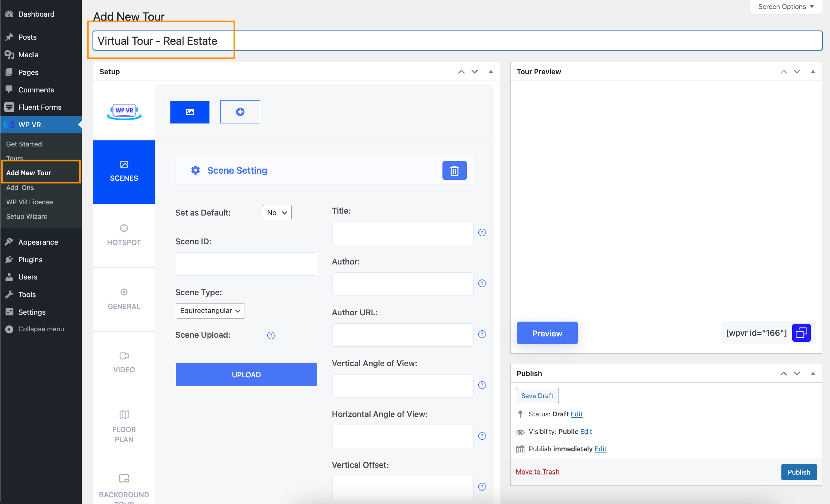830x504 pixels.
Task: Collapse the Tour Preview panel
Action: (x=812, y=71)
